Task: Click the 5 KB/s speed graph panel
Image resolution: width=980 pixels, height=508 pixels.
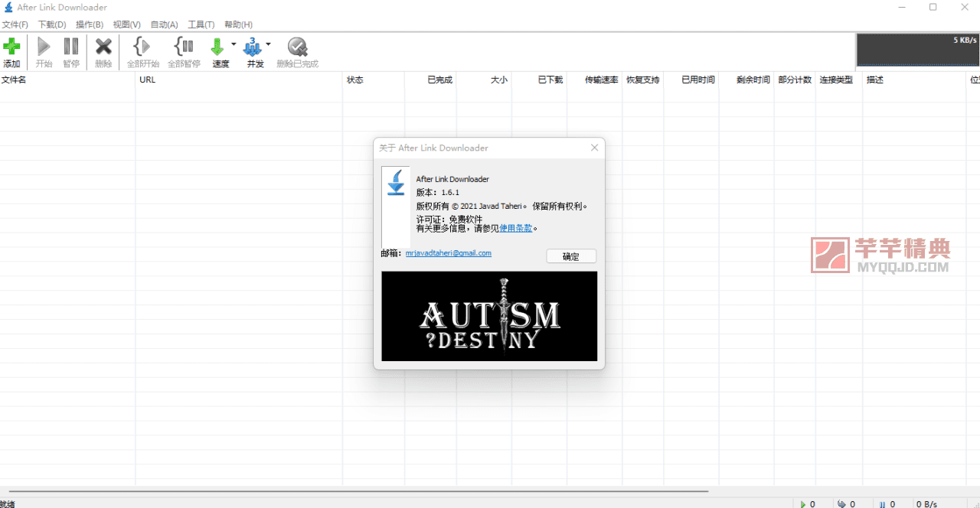Action: pyautogui.click(x=918, y=50)
